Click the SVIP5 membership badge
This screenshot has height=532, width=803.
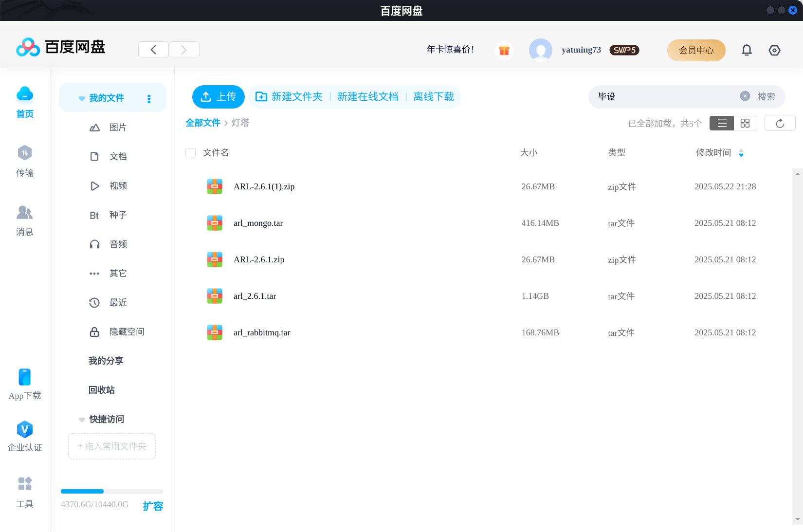pos(624,50)
